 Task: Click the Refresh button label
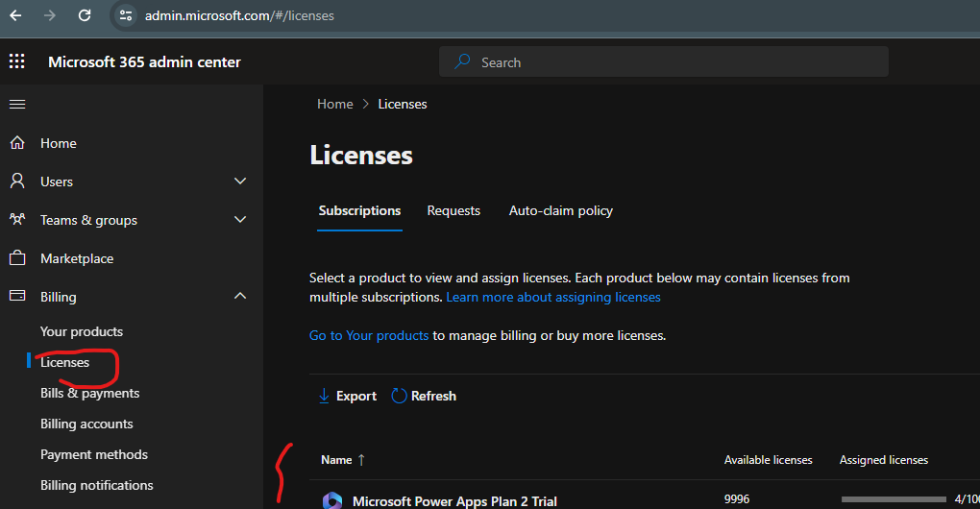pos(433,396)
